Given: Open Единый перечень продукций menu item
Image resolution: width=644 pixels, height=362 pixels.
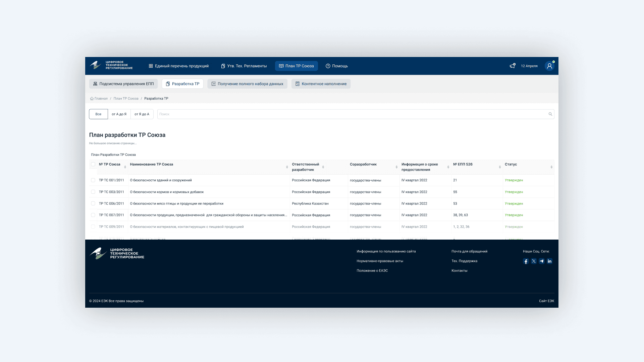Looking at the screenshot, I should point(179,66).
